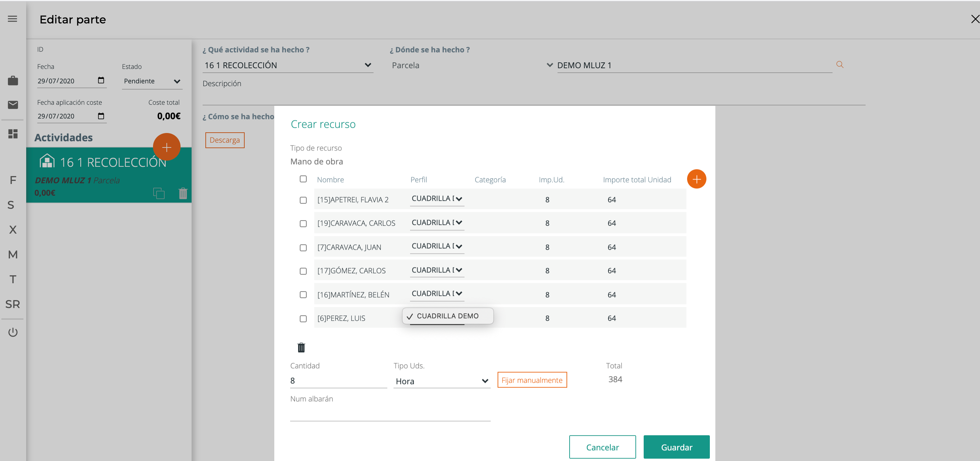Click Fijar manualmente button
The height and width of the screenshot is (461, 980).
point(532,380)
